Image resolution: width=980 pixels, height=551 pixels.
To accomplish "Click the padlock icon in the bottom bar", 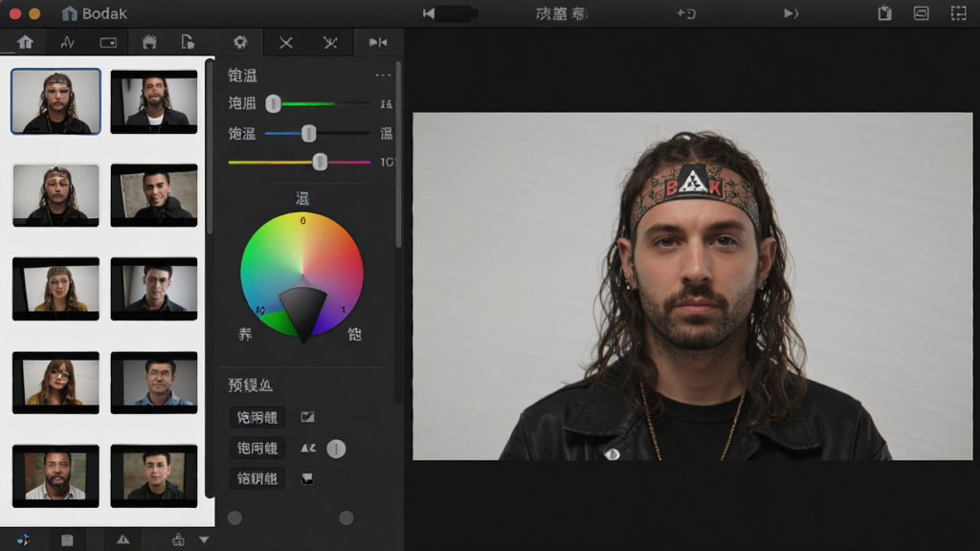I will [178, 540].
